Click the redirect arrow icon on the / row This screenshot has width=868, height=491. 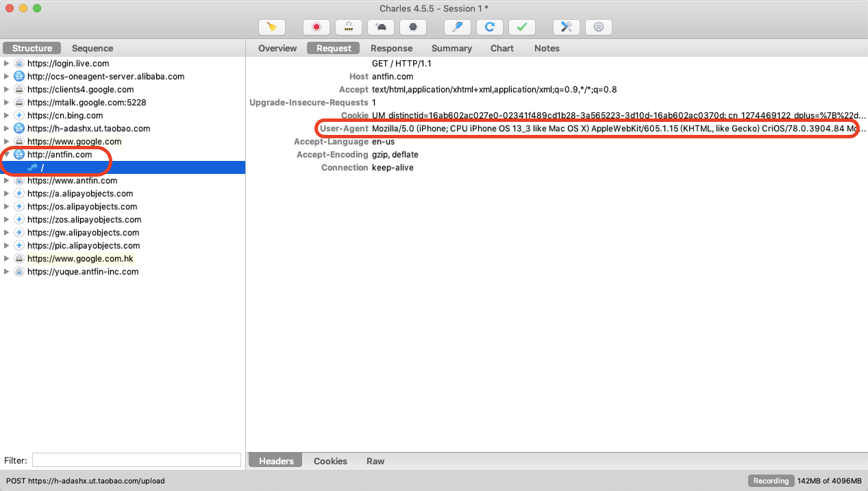32,168
